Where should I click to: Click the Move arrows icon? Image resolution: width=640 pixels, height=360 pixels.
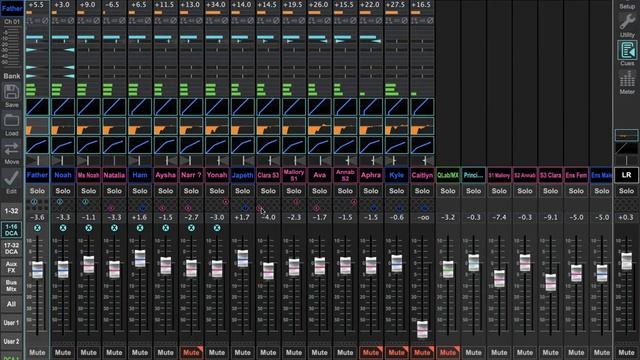pos(11,149)
